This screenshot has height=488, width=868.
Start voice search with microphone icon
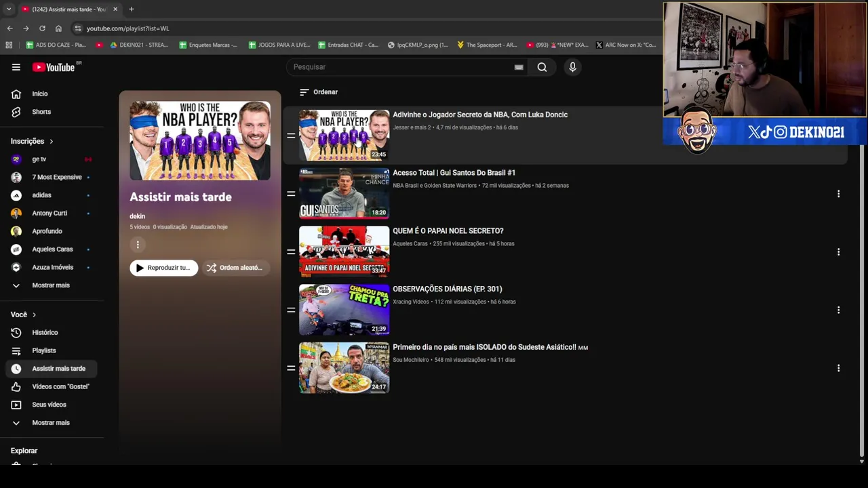tap(572, 67)
